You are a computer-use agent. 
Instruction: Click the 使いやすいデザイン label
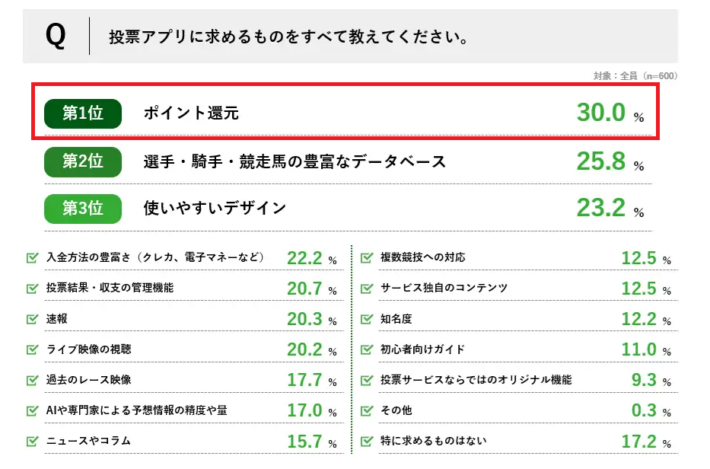point(215,208)
